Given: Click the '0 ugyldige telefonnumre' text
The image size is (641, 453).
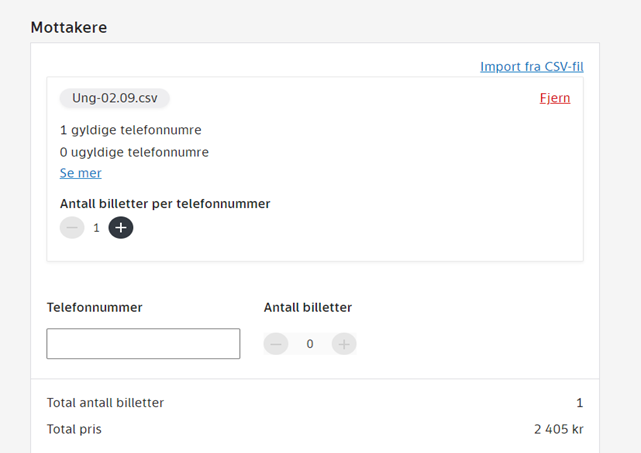Looking at the screenshot, I should tap(134, 152).
